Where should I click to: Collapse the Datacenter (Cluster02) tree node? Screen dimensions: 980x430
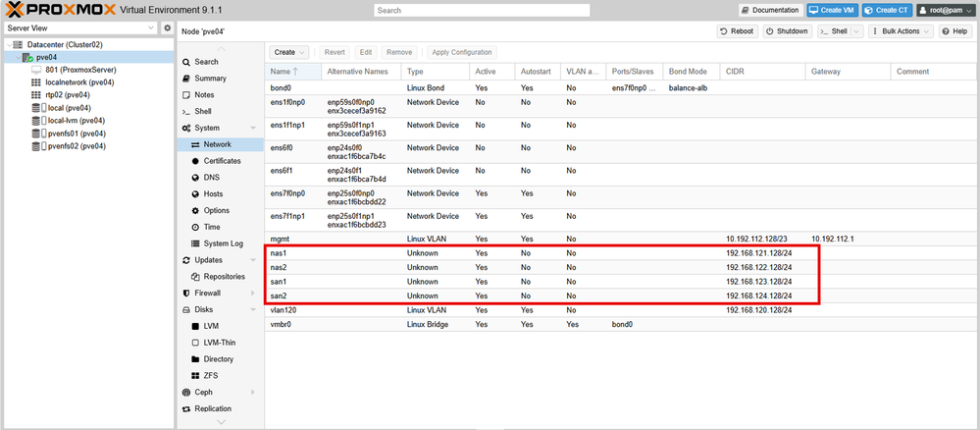point(8,45)
